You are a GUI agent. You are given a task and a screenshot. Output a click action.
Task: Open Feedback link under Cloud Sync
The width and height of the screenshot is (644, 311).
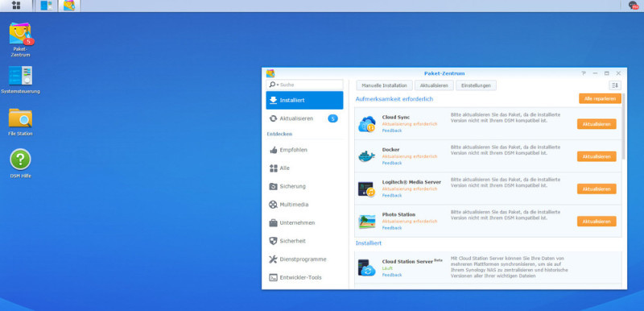(392, 131)
